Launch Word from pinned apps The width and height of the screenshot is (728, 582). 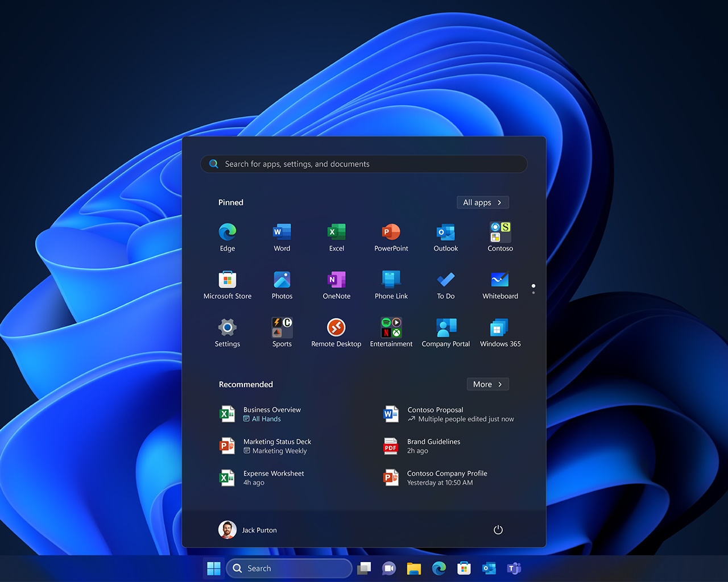282,237
